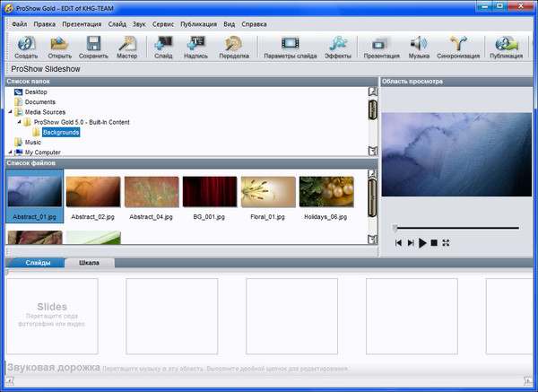Open the Эффекты (Effects) tool
The height and width of the screenshot is (392, 538).
[x=338, y=43]
